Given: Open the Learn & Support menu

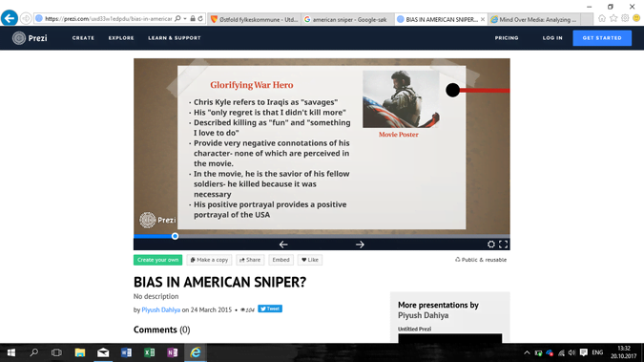Looking at the screenshot, I should [x=175, y=38].
